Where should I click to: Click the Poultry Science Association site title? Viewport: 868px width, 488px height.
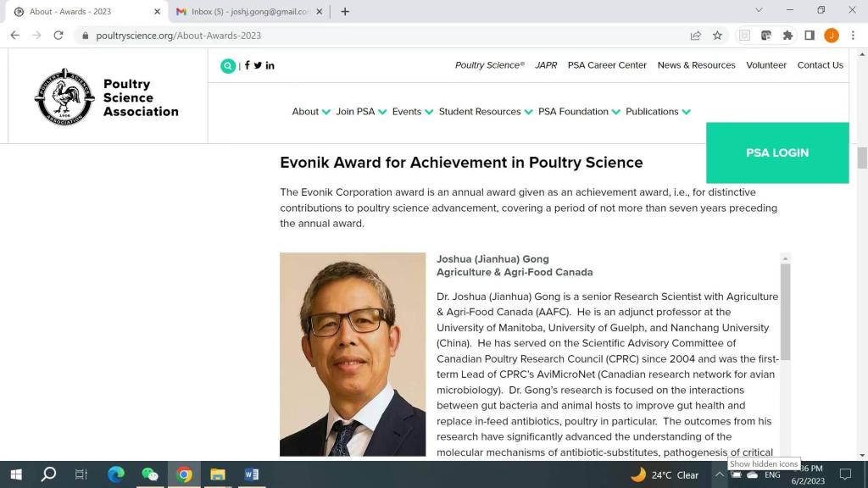click(141, 98)
